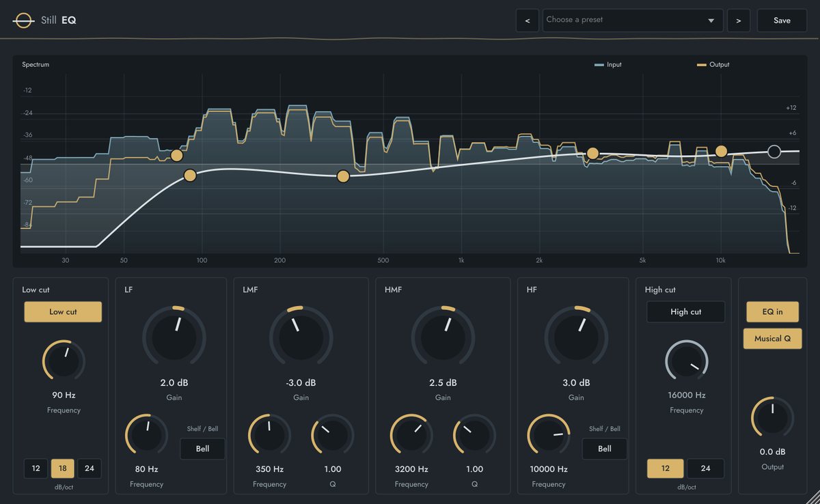
Task: Click the High cut hollow node on curve
Action: (x=774, y=152)
